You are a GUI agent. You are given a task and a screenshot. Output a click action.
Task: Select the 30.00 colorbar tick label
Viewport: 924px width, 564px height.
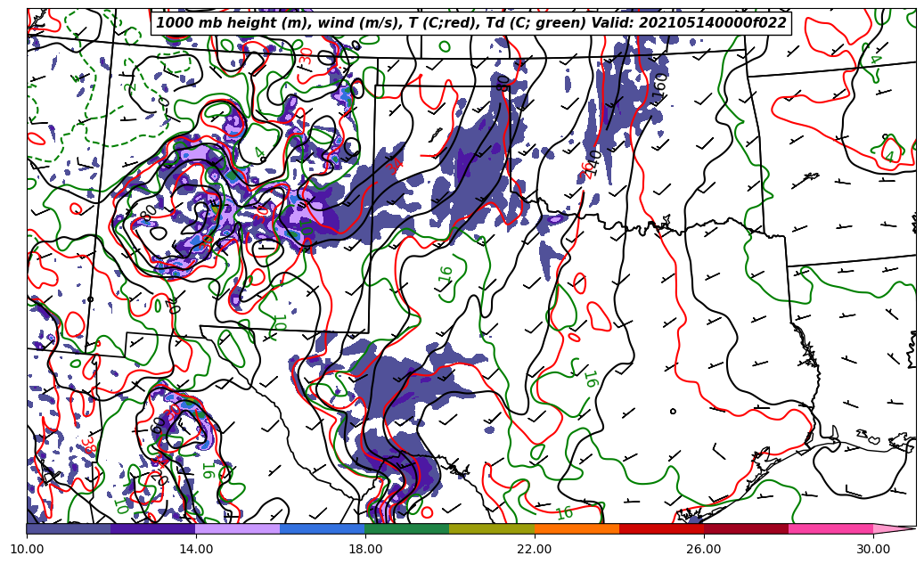873,549
